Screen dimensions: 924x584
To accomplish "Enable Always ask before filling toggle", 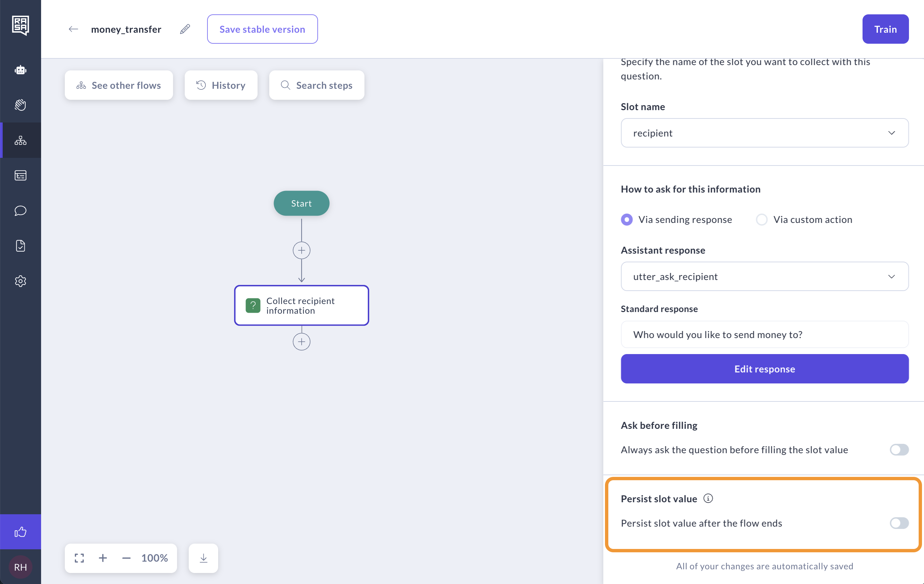I will point(899,450).
